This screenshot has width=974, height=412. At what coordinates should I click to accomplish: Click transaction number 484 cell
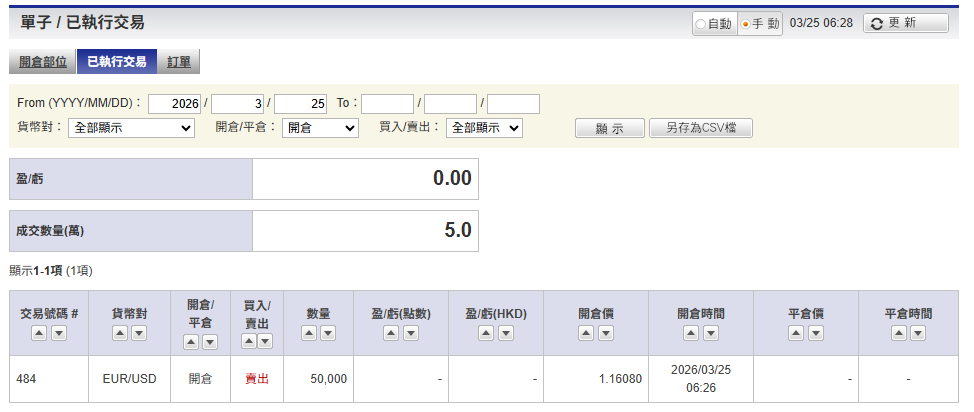pyautogui.click(x=48, y=379)
